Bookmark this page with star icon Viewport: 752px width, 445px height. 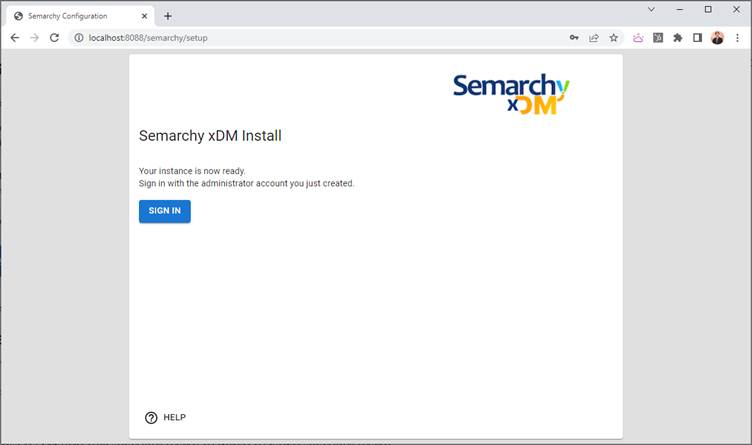613,38
